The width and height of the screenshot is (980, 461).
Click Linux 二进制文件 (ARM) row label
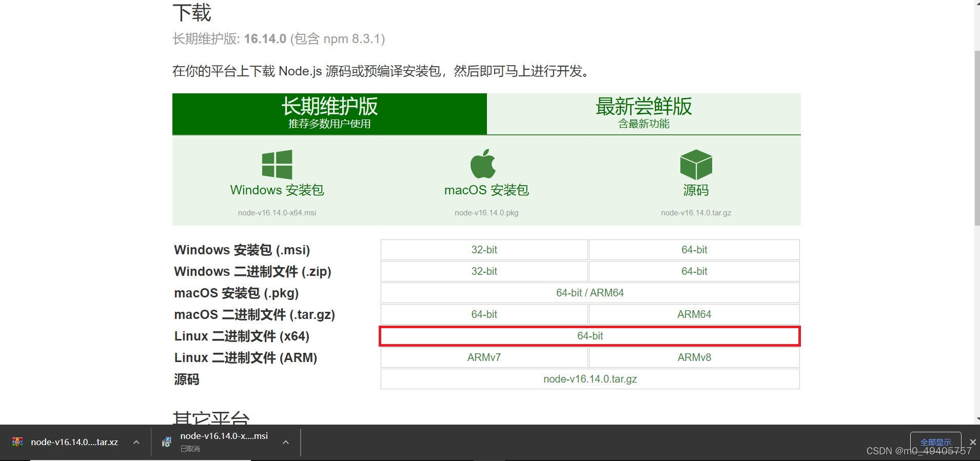tap(246, 358)
